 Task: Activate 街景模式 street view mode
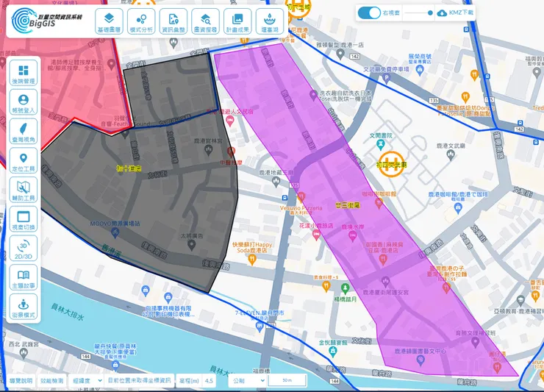(24, 306)
